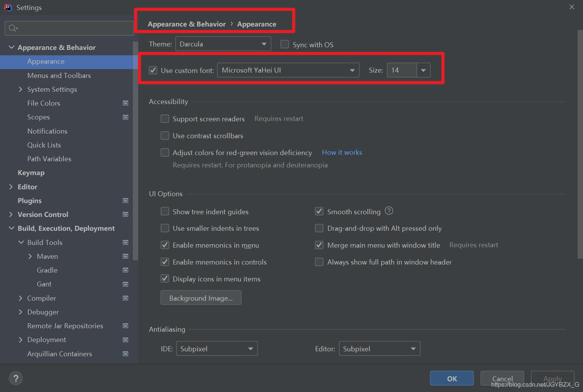
Task: Uncheck Smooth scrolling
Action: pos(319,211)
